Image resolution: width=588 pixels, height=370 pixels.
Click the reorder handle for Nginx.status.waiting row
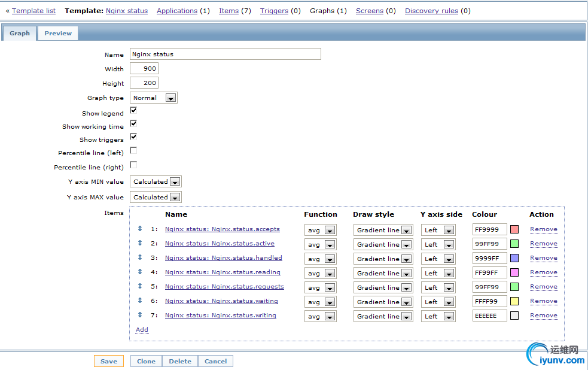click(x=140, y=300)
